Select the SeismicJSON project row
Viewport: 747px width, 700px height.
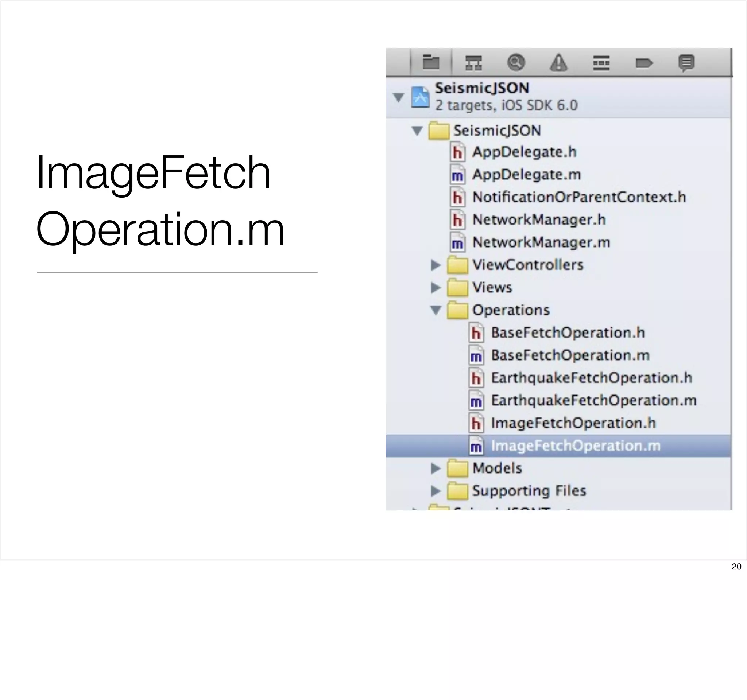[559, 97]
